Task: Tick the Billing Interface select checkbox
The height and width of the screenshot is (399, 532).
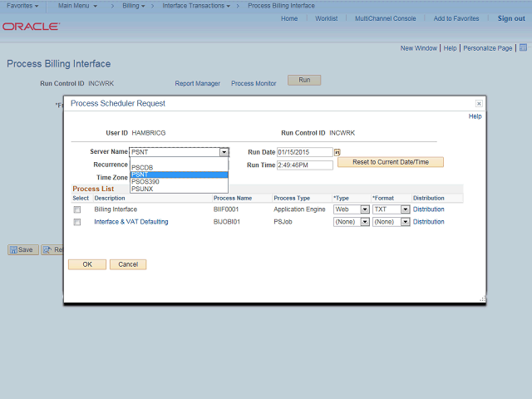Action: tap(77, 209)
